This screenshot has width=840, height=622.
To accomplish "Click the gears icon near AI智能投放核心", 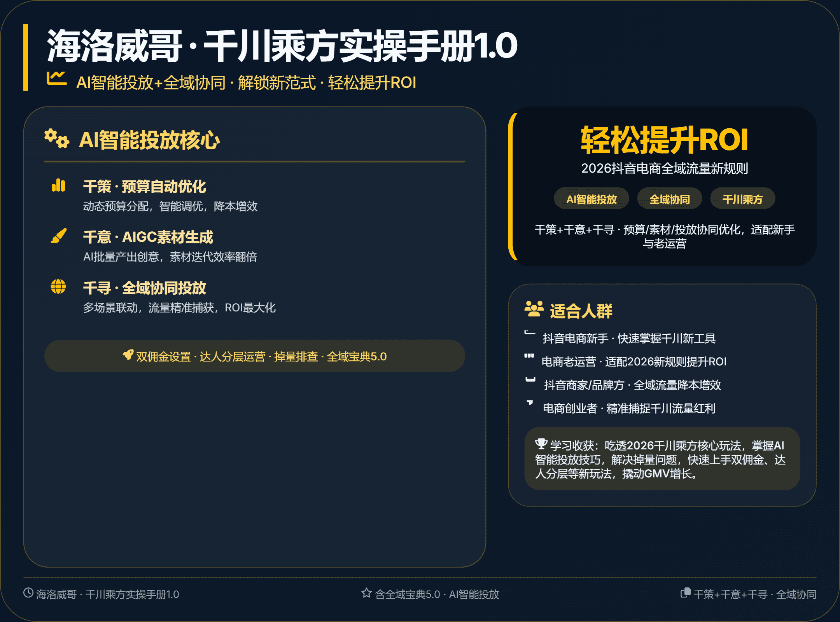I will (57, 139).
